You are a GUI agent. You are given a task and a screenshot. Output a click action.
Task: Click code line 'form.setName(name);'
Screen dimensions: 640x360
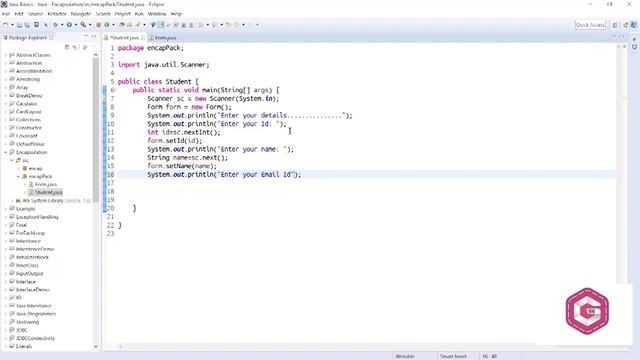coord(182,166)
